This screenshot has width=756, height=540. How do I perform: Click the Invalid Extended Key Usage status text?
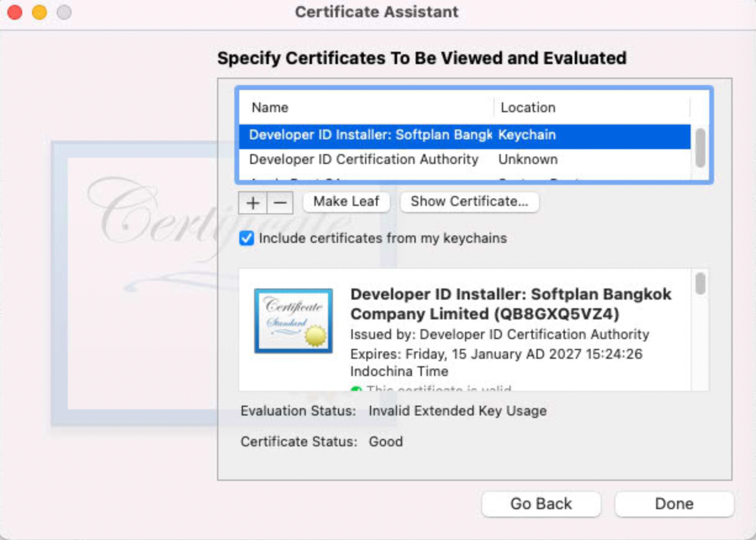click(457, 411)
